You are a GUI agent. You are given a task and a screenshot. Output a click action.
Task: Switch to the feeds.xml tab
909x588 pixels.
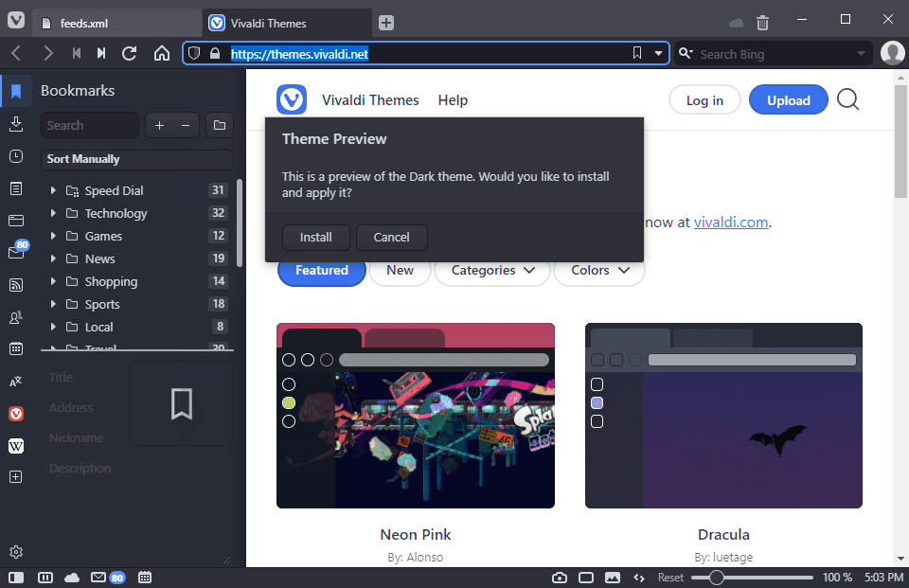pyautogui.click(x=116, y=23)
